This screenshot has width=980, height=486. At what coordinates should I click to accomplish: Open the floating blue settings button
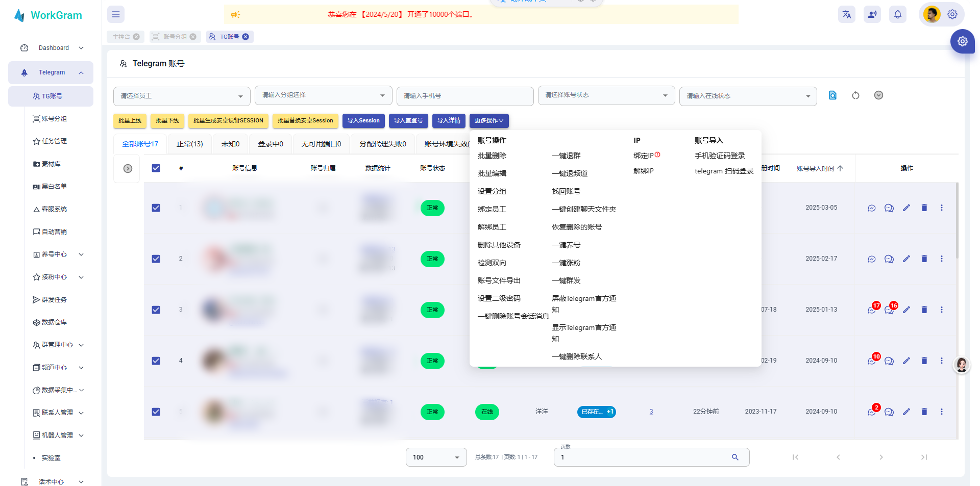[x=963, y=41]
